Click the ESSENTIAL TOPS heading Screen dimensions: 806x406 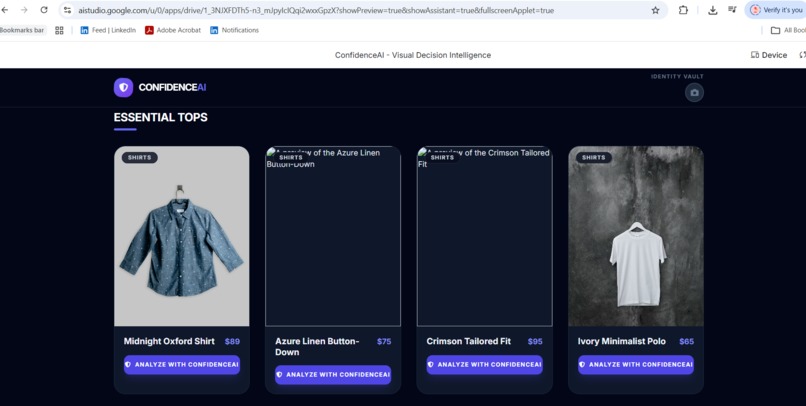pos(160,117)
